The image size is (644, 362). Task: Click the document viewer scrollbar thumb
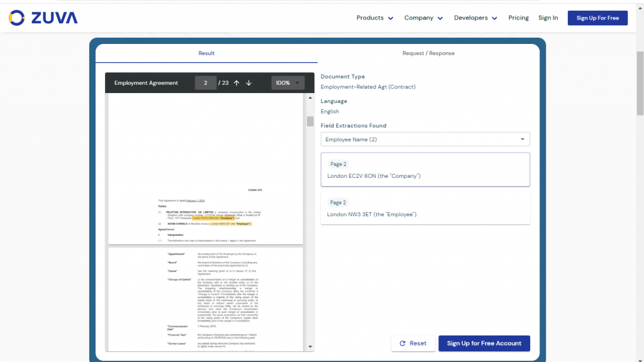pyautogui.click(x=310, y=121)
